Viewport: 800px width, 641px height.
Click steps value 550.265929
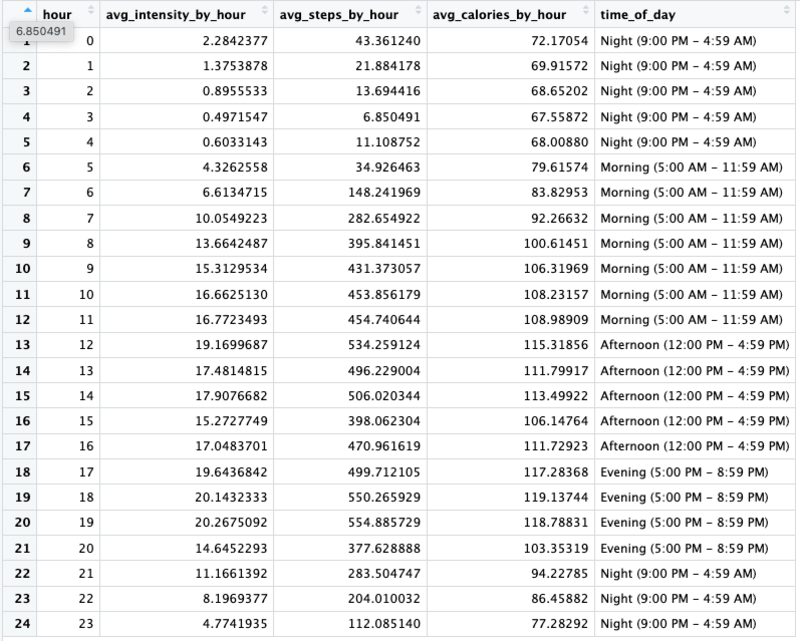384,497
